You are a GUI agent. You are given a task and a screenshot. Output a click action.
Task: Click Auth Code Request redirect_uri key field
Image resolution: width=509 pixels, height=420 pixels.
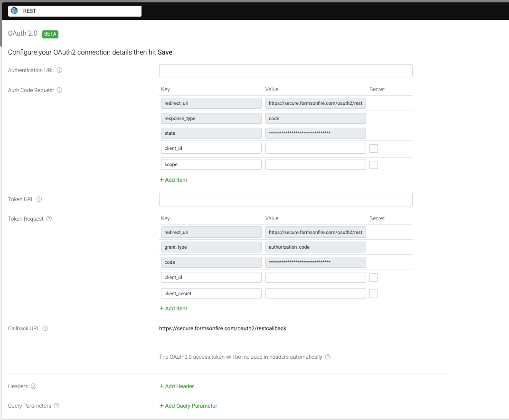(211, 103)
